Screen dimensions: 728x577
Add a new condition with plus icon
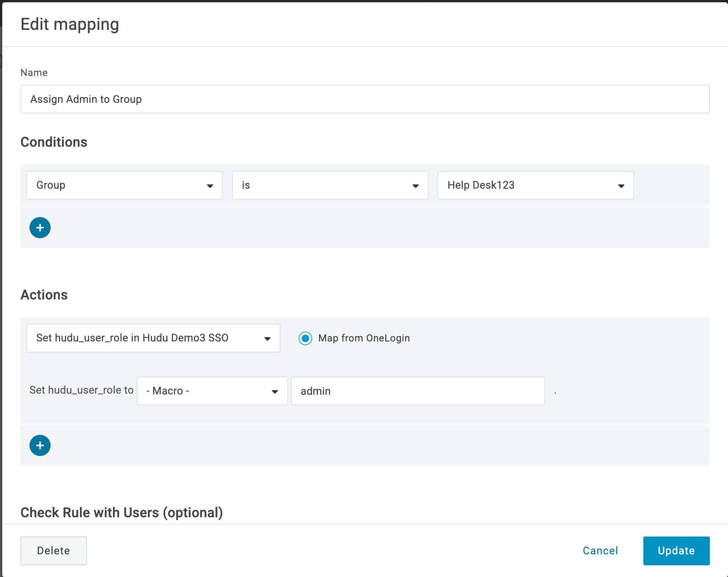(x=40, y=228)
